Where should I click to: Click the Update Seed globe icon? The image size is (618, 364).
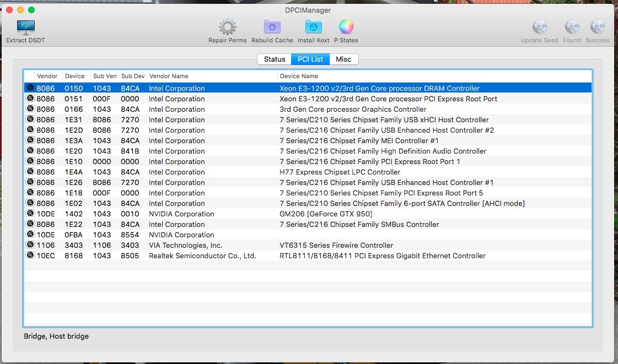coord(540,27)
